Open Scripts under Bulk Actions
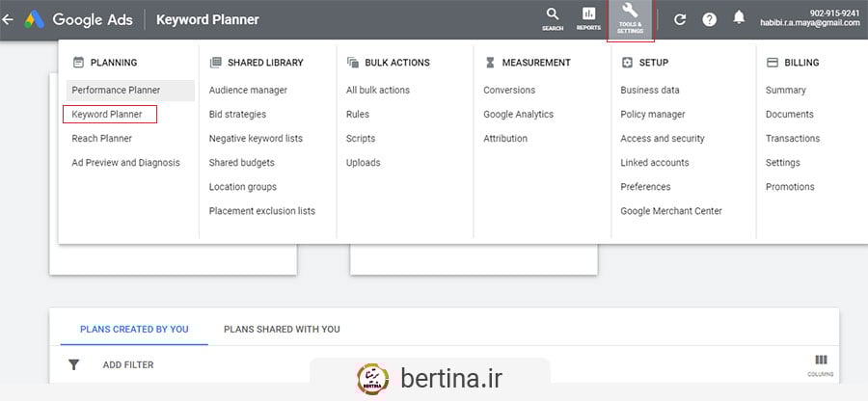 [x=361, y=138]
